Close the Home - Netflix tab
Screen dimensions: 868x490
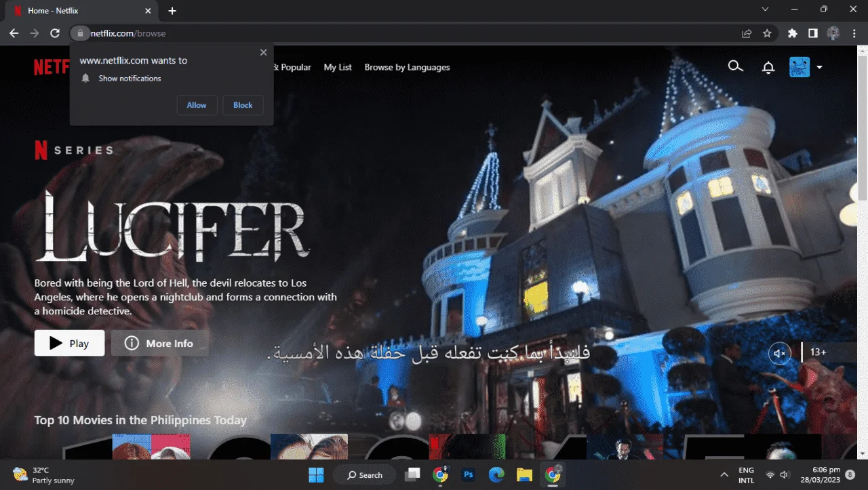(x=149, y=11)
